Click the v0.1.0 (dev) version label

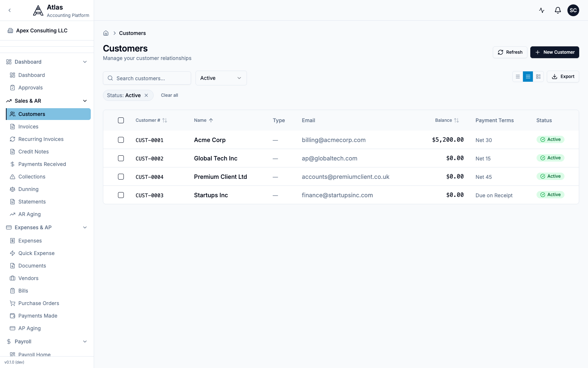click(x=14, y=362)
